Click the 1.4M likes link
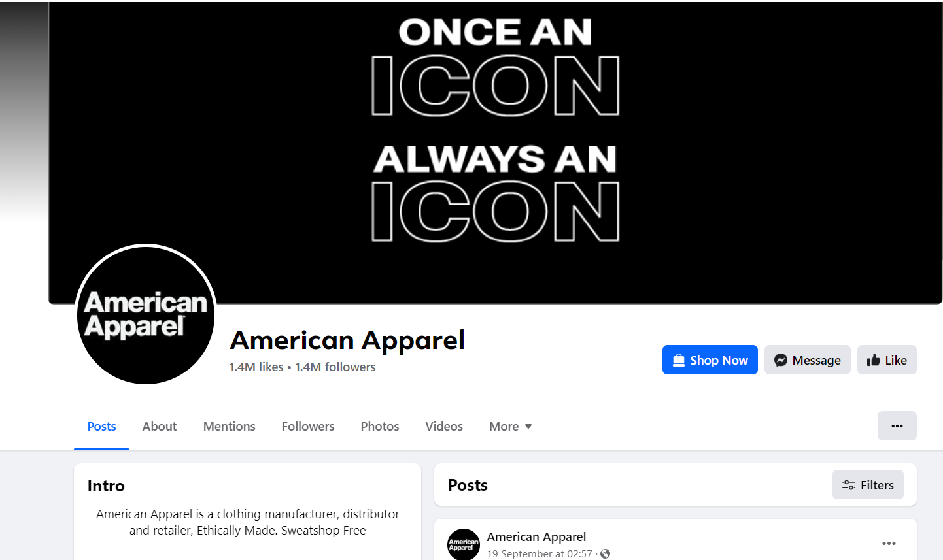 256,367
